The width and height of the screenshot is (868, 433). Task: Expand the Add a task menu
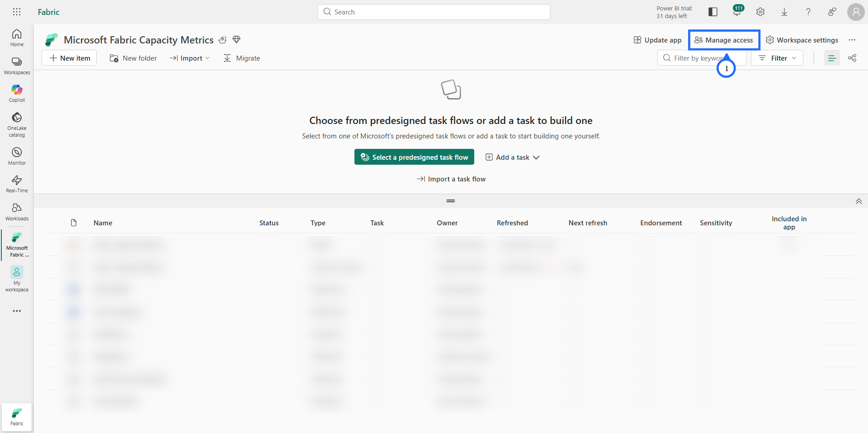[512, 157]
